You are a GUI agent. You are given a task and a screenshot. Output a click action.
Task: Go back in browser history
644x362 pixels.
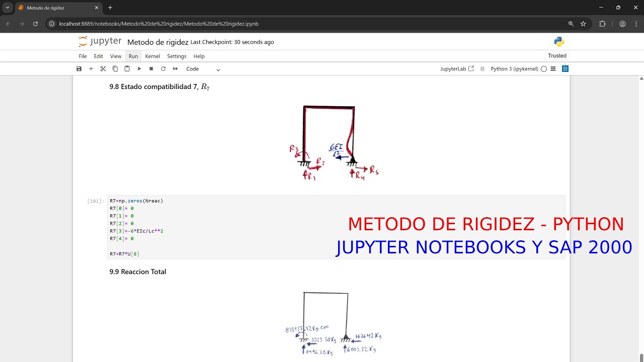tap(9, 24)
